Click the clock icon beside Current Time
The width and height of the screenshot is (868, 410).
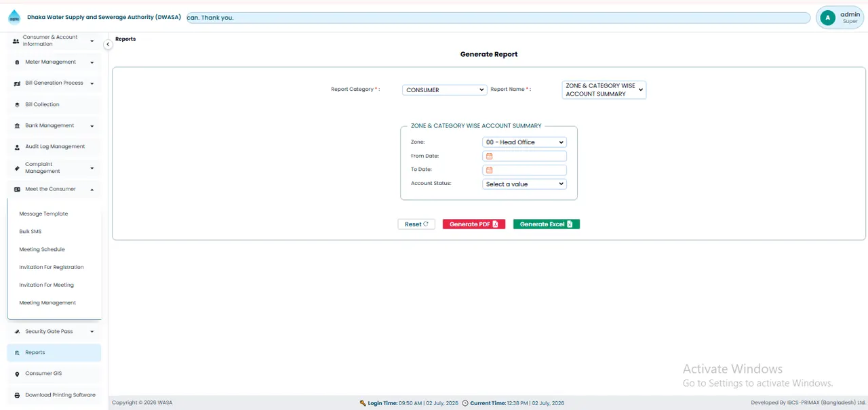click(465, 403)
